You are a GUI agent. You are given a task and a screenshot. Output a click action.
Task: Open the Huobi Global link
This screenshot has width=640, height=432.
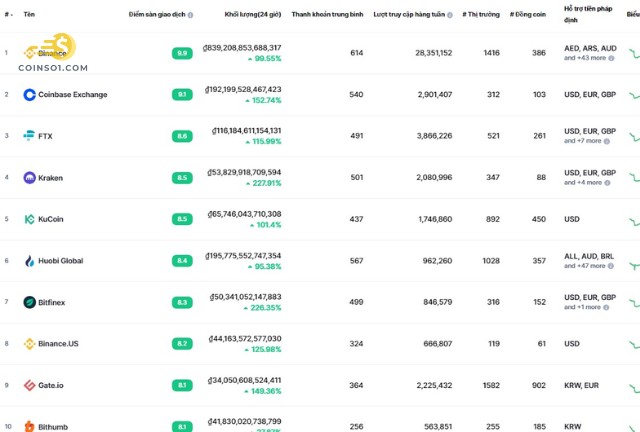(61, 261)
